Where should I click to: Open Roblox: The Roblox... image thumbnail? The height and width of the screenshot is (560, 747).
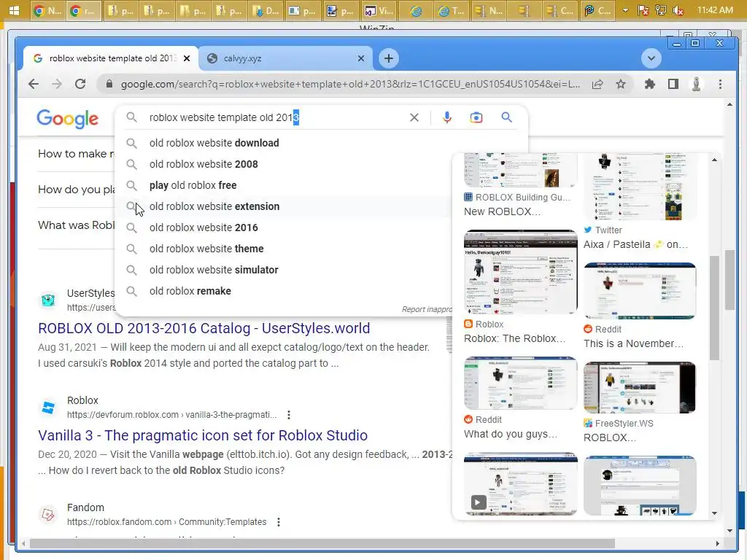point(520,272)
